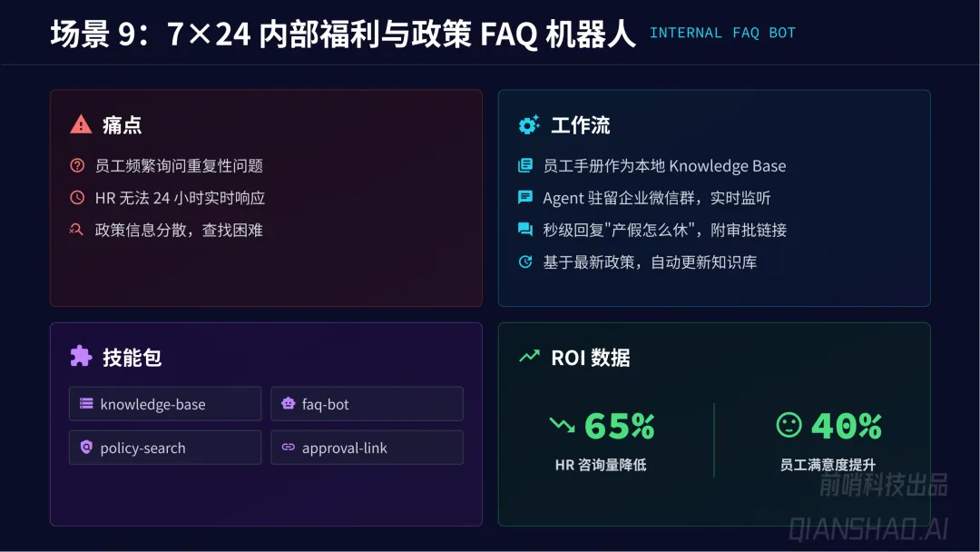
Task: Click the refresh icon beside 基于最新政策
Action: pos(525,262)
